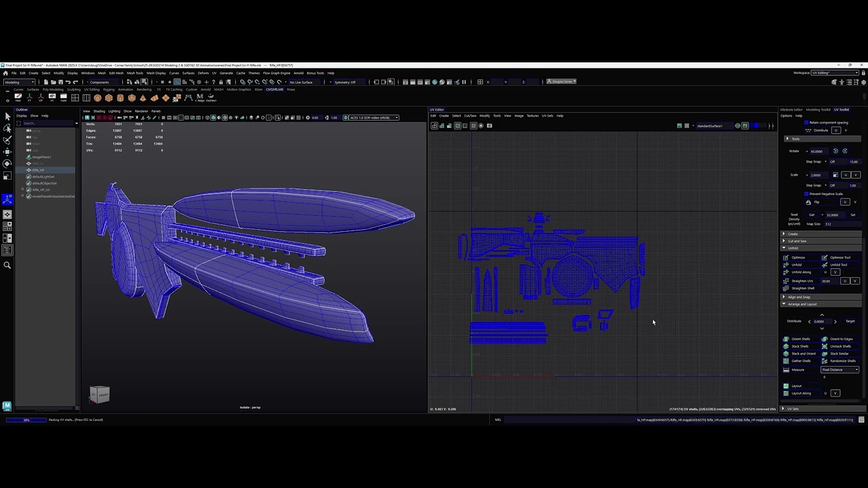Click the Layout icon in UV Toolkit

786,386
